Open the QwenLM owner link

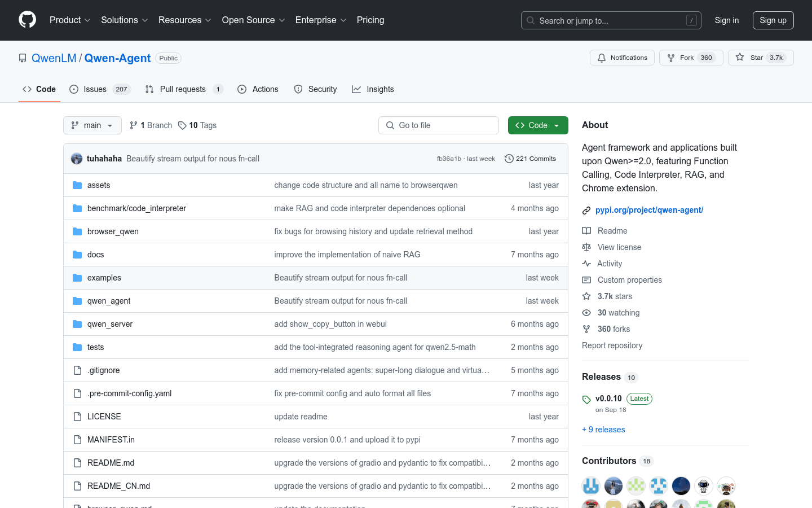tap(54, 58)
